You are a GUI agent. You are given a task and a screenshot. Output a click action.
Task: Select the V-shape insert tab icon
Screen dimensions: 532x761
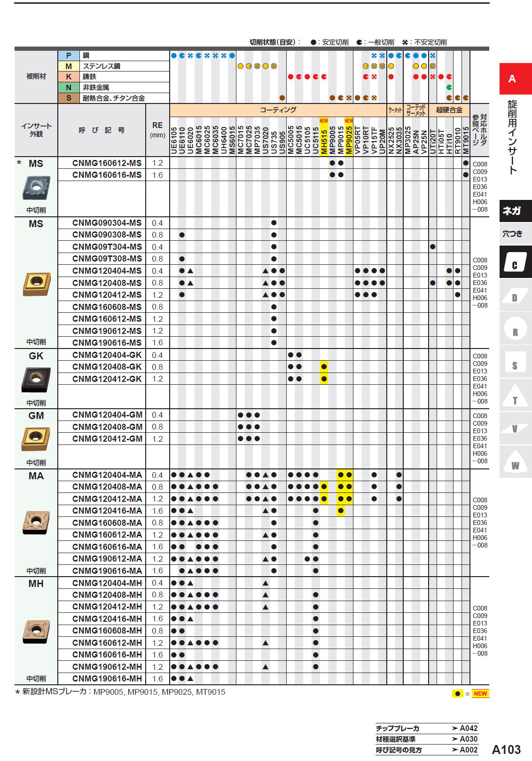tap(515, 429)
